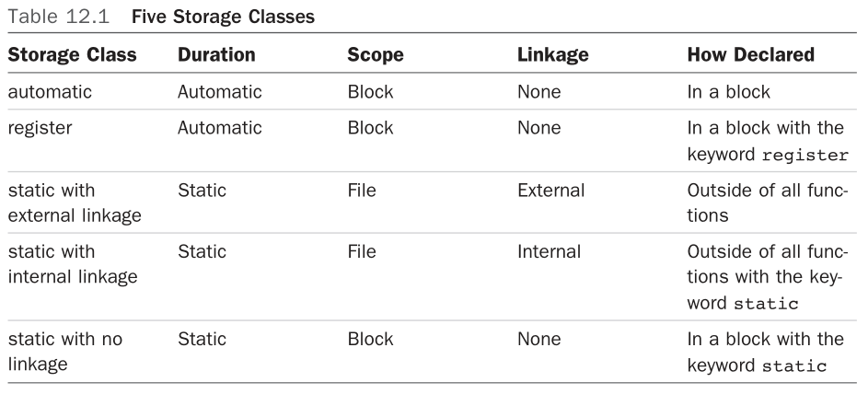868x394 pixels.
Task: Select the "Scope" column header
Action: (373, 55)
